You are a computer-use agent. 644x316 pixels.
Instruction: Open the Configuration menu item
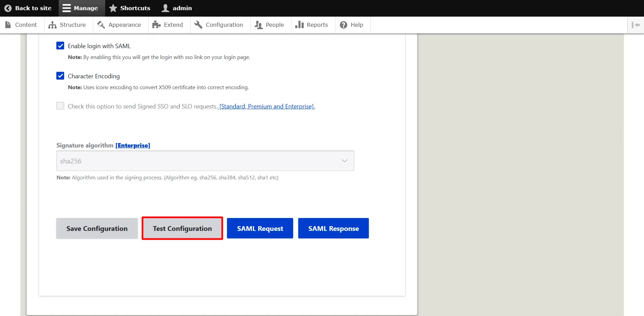click(224, 25)
